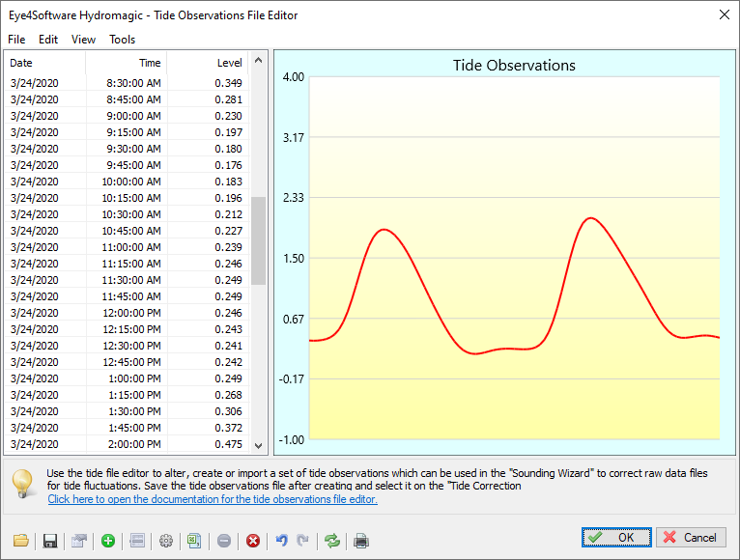Open the Edit menu
The height and width of the screenshot is (560, 740).
pyautogui.click(x=48, y=40)
